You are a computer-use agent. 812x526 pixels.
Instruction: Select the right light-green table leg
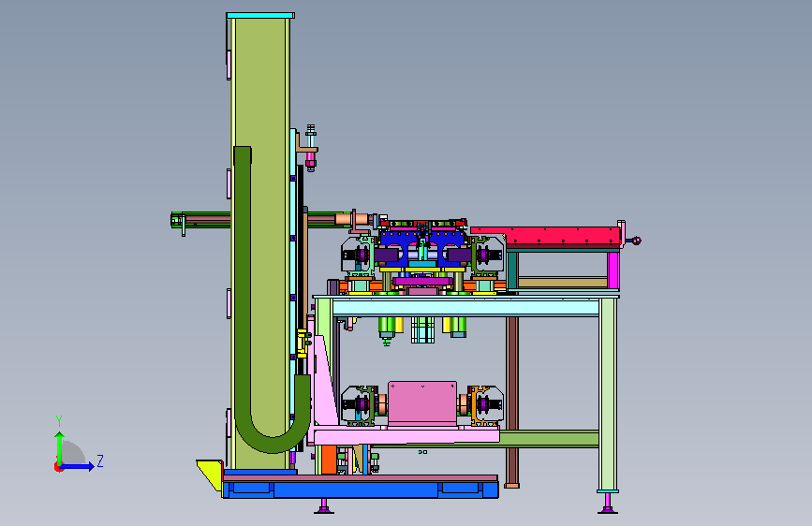pos(608,395)
